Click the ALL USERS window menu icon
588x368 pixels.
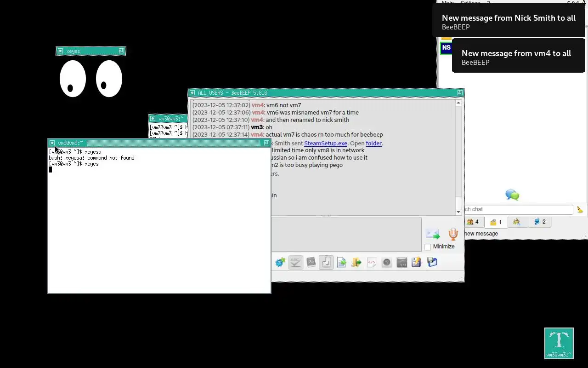pyautogui.click(x=192, y=93)
